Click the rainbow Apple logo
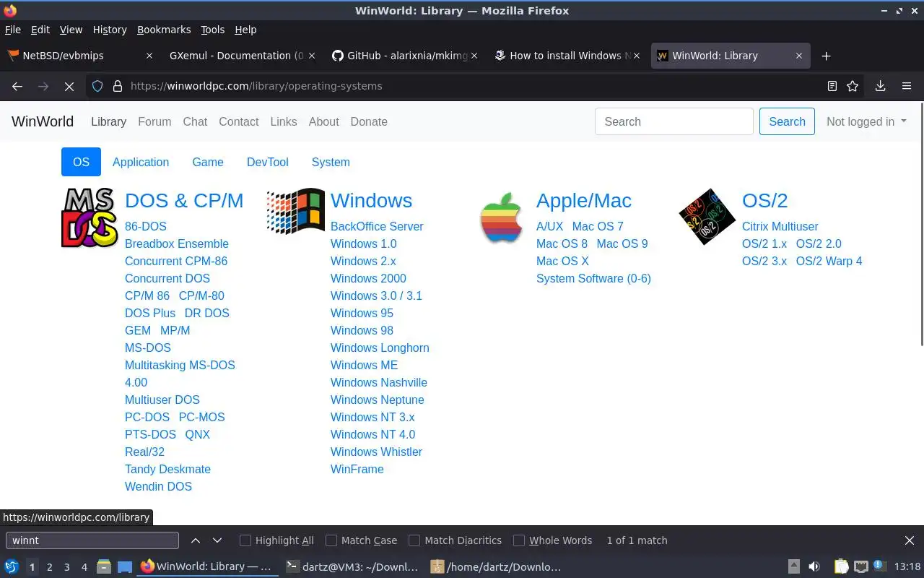 click(501, 217)
